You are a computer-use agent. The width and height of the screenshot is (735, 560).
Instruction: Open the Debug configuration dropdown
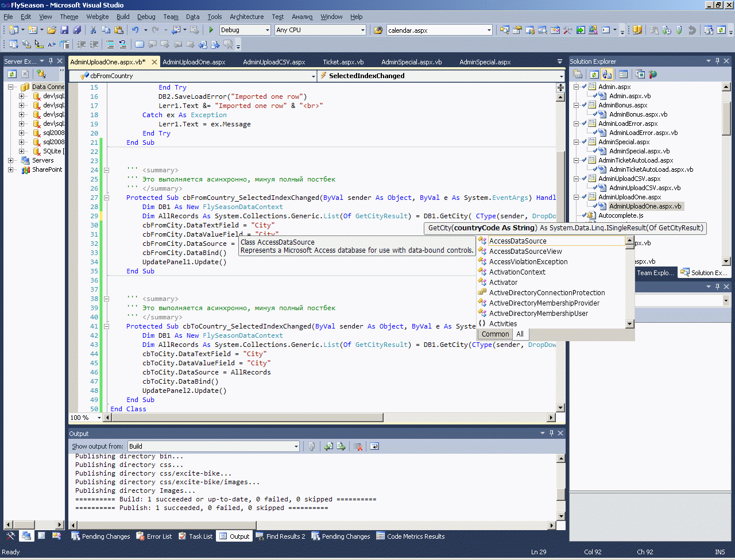[267, 30]
